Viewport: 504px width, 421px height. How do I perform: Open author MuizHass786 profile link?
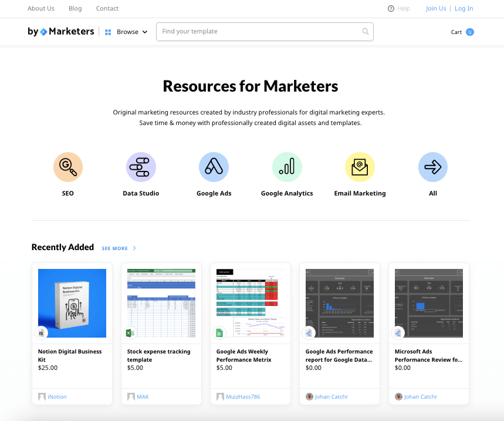click(x=242, y=397)
